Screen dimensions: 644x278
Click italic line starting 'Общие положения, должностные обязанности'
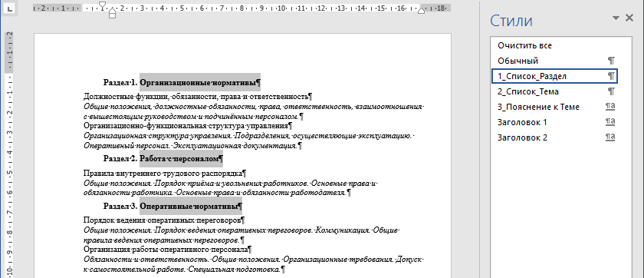(254, 107)
